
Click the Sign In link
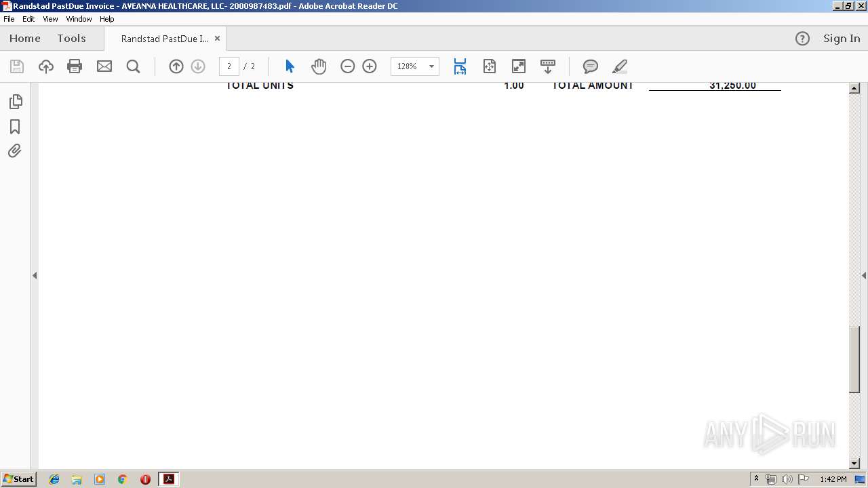pos(842,39)
